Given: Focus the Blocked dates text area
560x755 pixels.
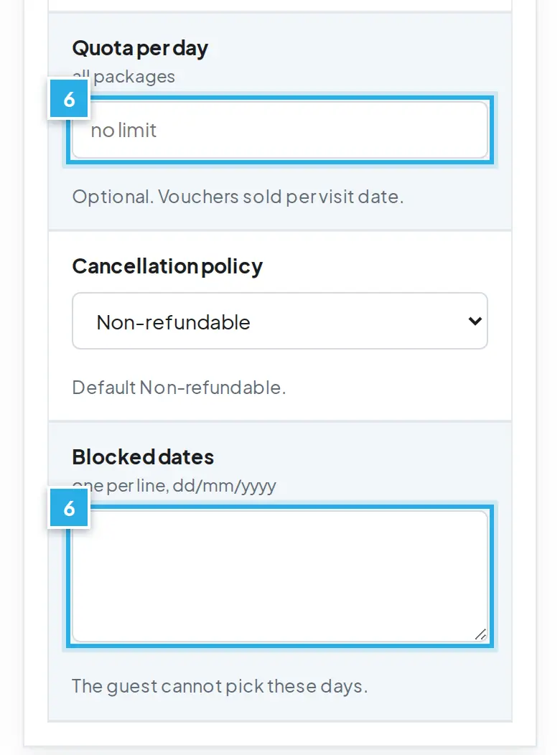Looking at the screenshot, I should [280, 576].
